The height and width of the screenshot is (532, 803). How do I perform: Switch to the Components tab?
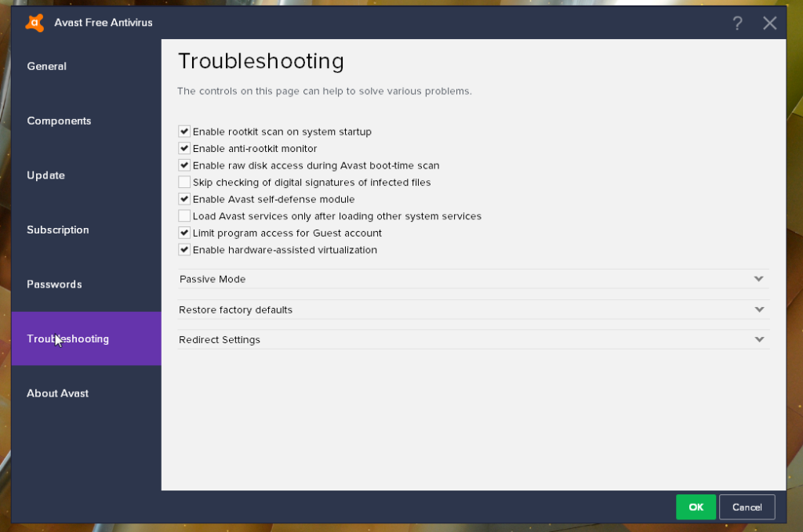pyautogui.click(x=86, y=121)
